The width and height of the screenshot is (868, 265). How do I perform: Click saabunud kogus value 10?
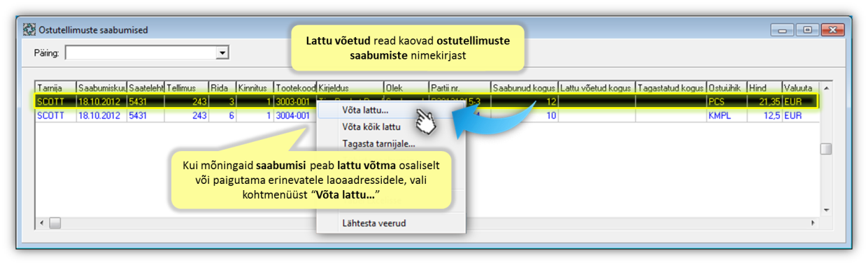pyautogui.click(x=525, y=115)
